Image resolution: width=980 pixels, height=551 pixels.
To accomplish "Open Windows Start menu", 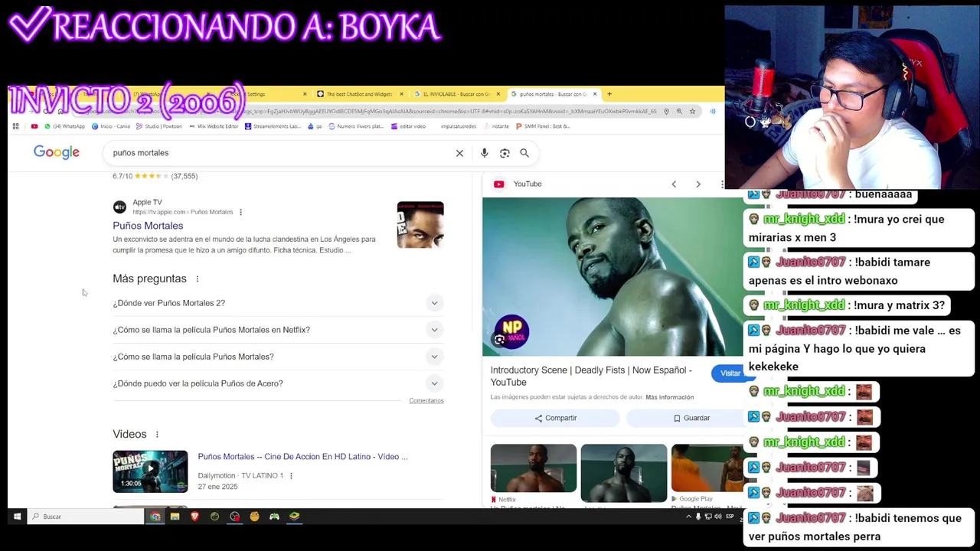I will [x=17, y=517].
